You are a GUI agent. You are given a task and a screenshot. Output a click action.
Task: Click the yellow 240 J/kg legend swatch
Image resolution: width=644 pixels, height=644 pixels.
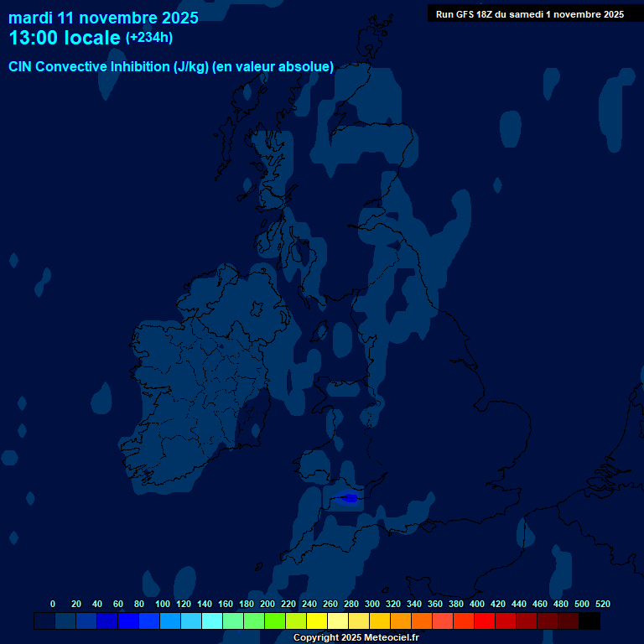click(x=316, y=621)
